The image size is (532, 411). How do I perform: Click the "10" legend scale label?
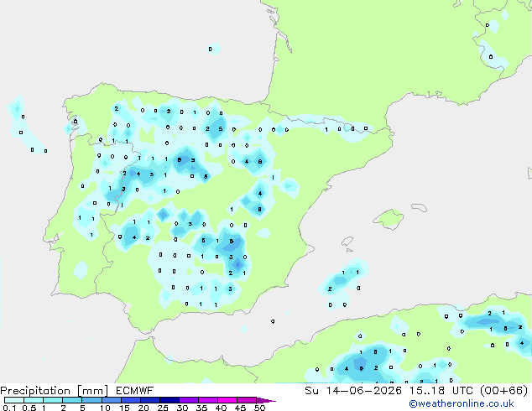click(105, 408)
